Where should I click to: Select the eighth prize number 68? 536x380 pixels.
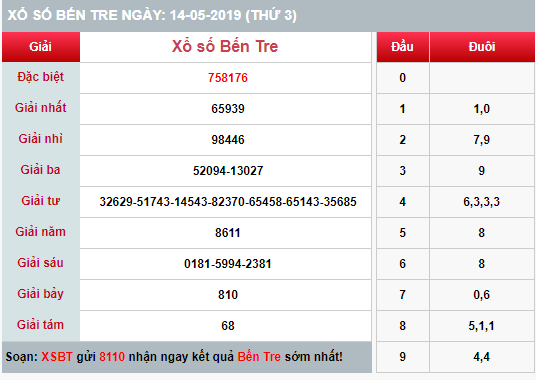[228, 326]
